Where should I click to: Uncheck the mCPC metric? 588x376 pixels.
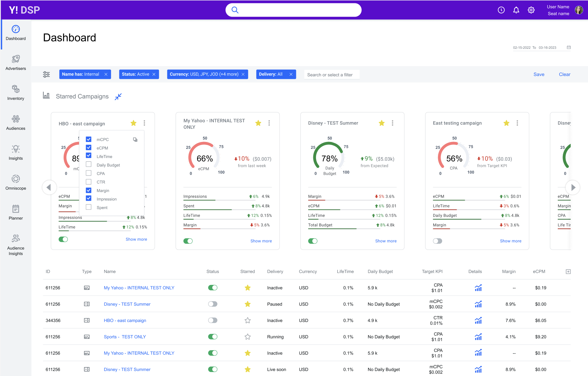[88, 139]
